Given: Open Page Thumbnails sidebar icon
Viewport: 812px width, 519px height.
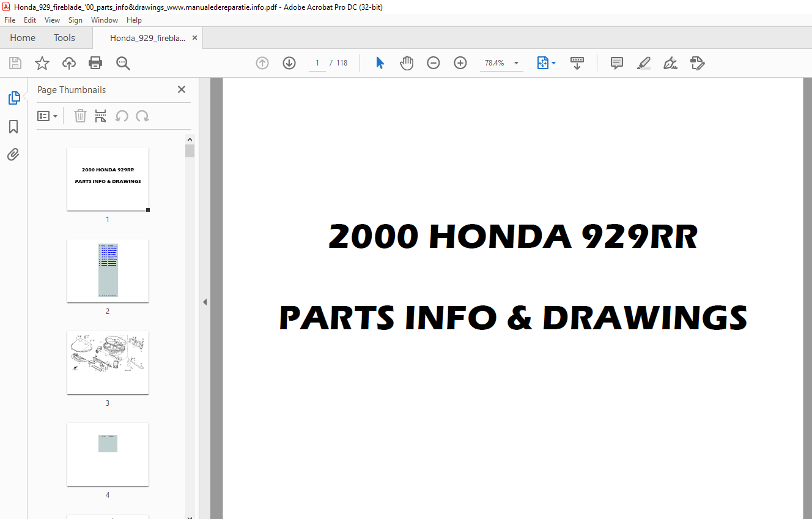Looking at the screenshot, I should point(13,98).
